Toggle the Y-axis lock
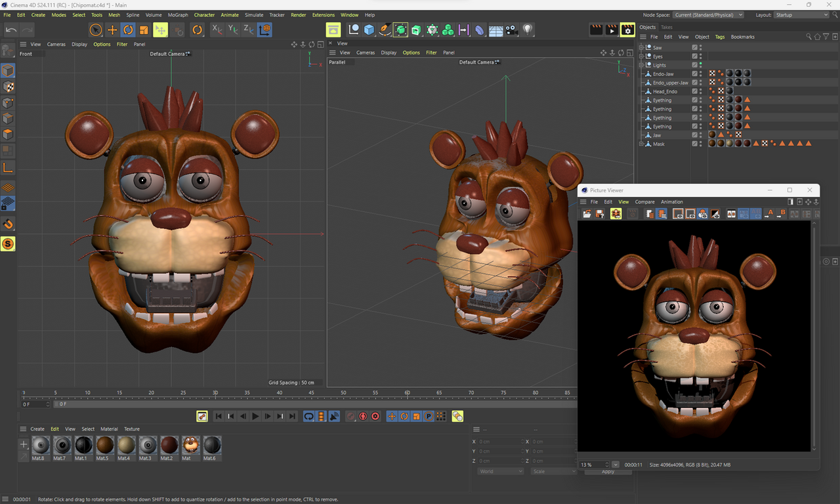 [233, 30]
